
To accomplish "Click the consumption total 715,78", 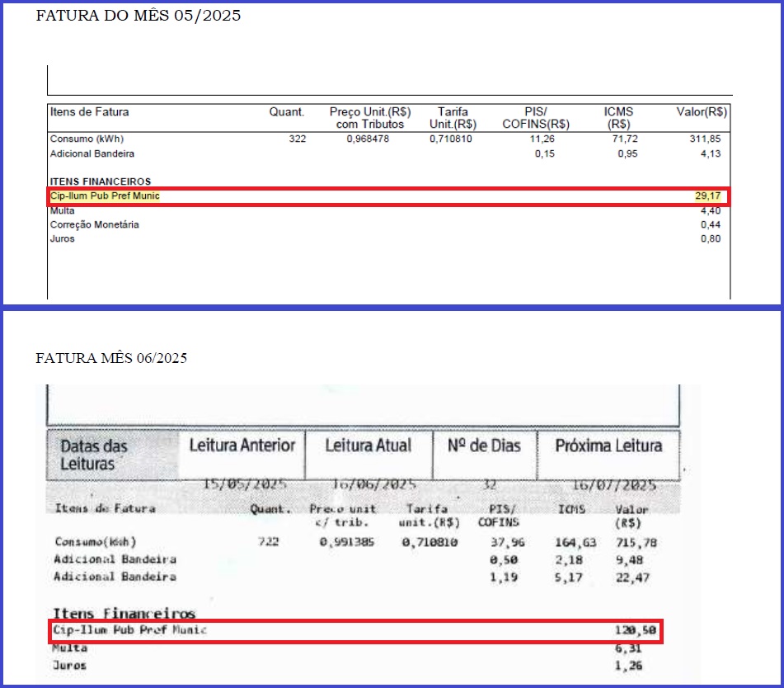I will tap(636, 542).
